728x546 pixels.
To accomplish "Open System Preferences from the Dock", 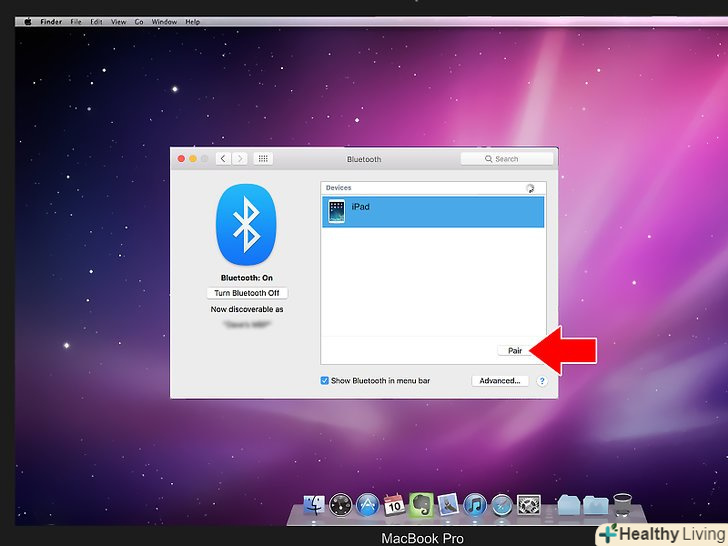I will pos(529,505).
